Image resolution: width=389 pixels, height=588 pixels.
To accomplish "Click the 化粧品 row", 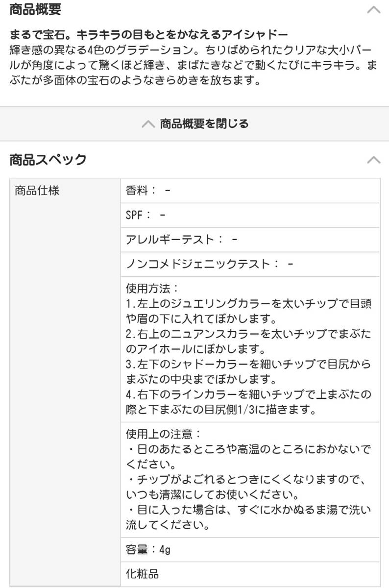I will 250,574.
